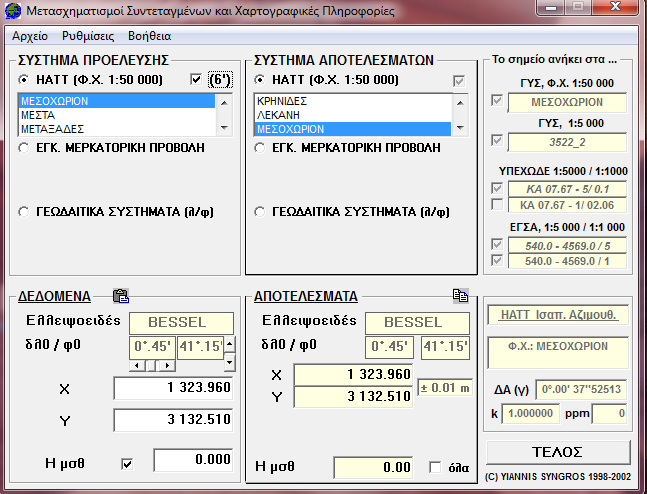This screenshot has width=647, height=494.
Task: Toggle the (6') checkbox in source system
Action: [196, 80]
